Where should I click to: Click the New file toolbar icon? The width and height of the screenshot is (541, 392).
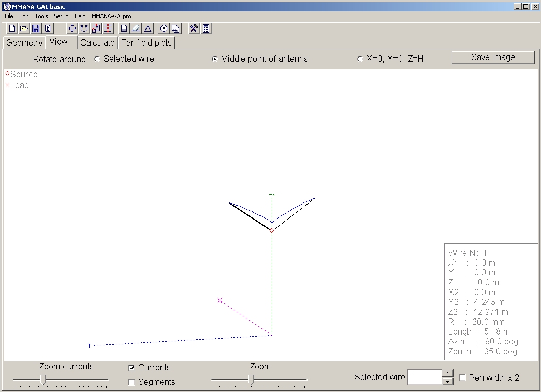click(x=12, y=28)
